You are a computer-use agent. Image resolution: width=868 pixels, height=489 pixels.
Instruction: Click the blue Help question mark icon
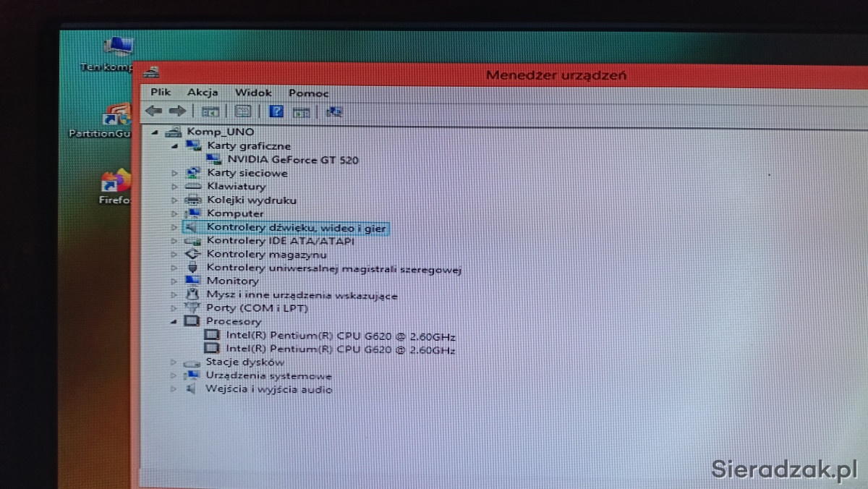pyautogui.click(x=276, y=111)
